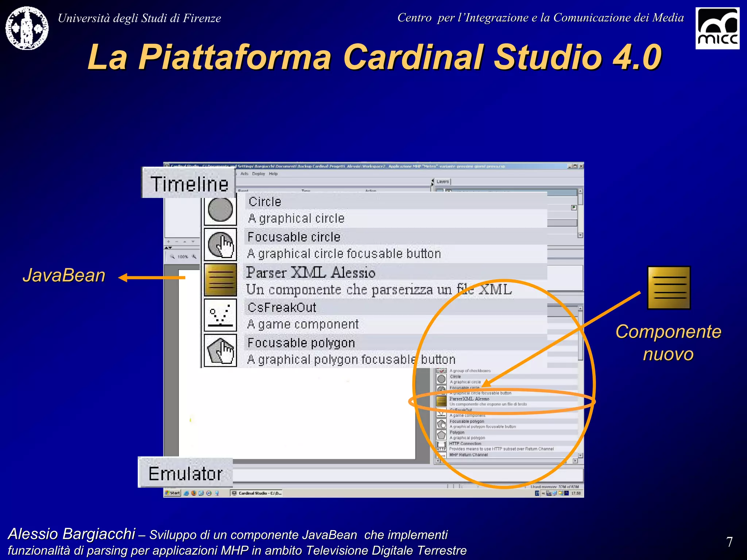Click palette list horizontal scroll right arrow
Screen dimensions: 747x560
575,461
